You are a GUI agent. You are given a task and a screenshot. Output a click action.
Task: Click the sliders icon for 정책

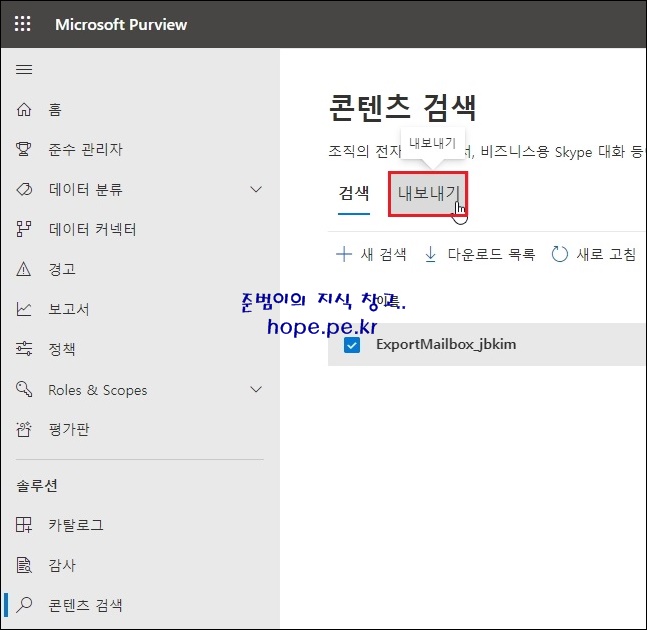(24, 349)
